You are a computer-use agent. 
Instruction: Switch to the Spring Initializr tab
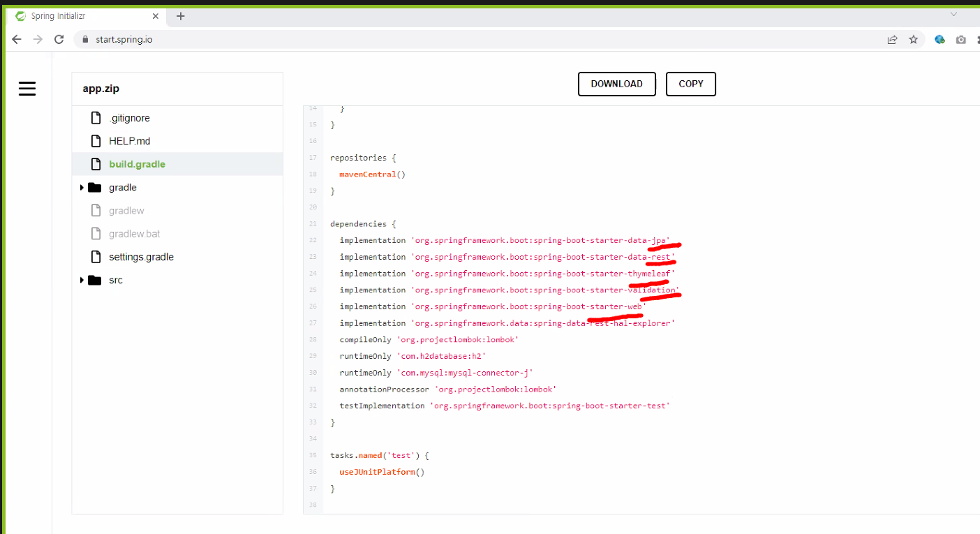click(85, 16)
